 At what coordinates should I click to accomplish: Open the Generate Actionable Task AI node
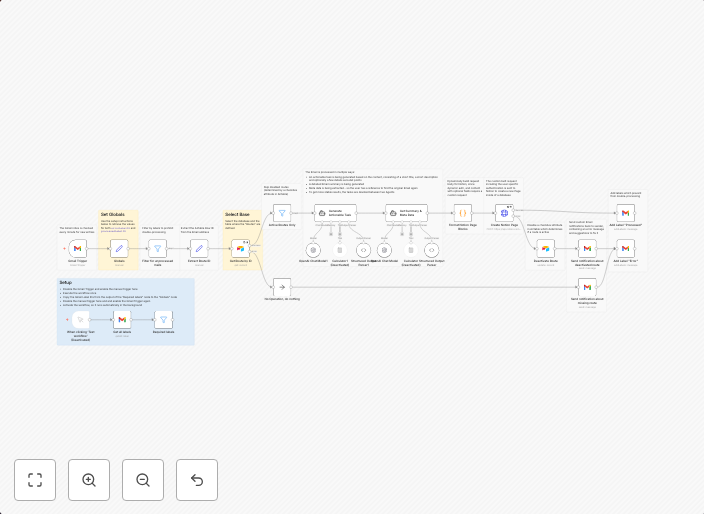(x=335, y=213)
